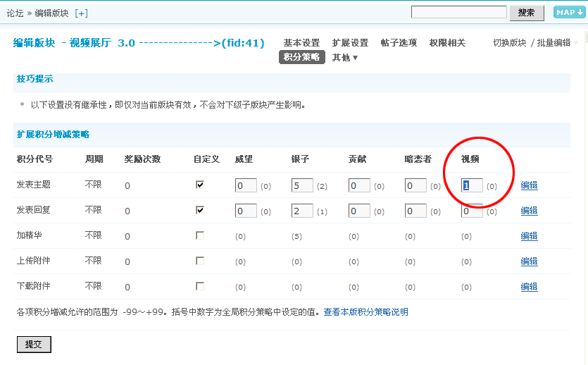The height and width of the screenshot is (365, 588).
Task: Enable 自定义 checkbox for 下载附件
Action: 200,286
